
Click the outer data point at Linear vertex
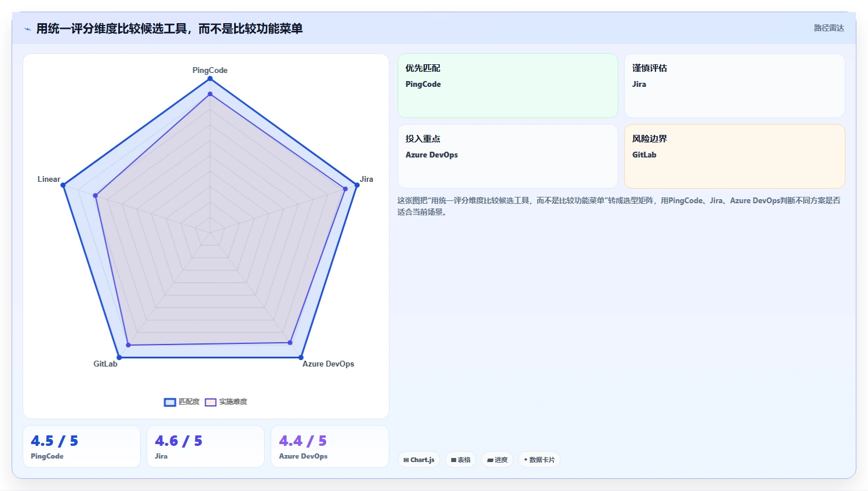pos(63,185)
